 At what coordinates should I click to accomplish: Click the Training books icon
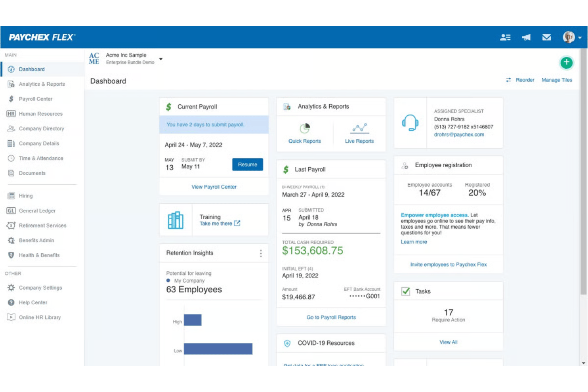tap(176, 220)
